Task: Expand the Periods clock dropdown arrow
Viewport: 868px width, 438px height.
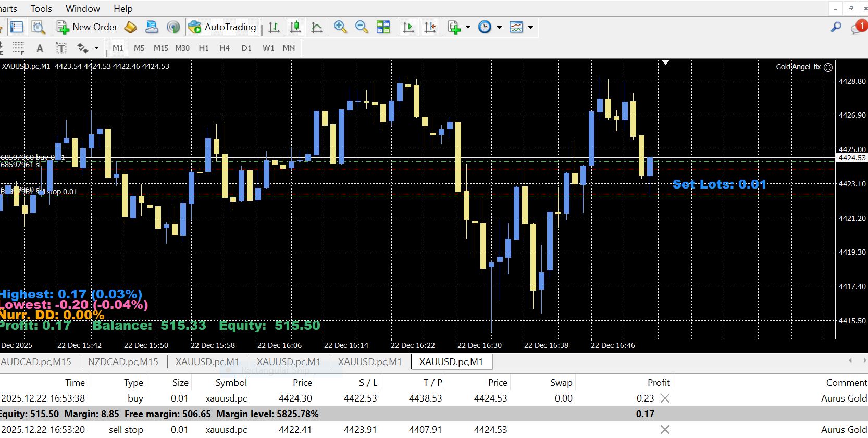Action: pyautogui.click(x=499, y=27)
